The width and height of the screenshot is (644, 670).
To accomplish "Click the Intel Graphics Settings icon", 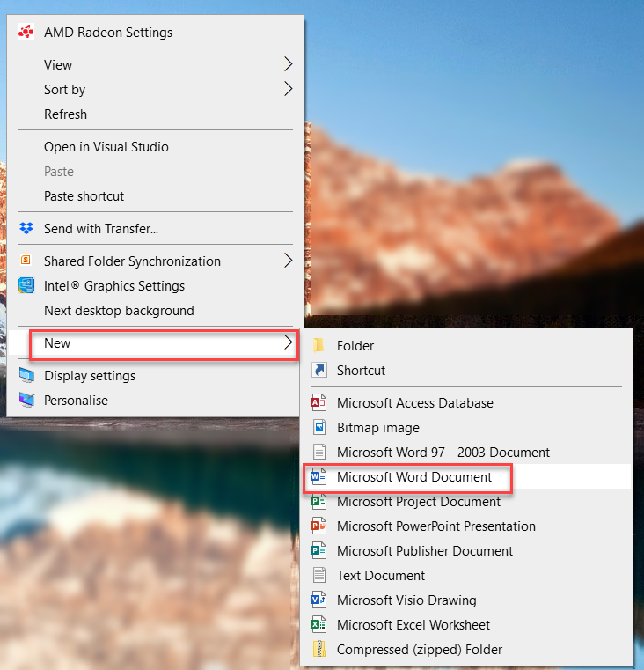I will 26,285.
